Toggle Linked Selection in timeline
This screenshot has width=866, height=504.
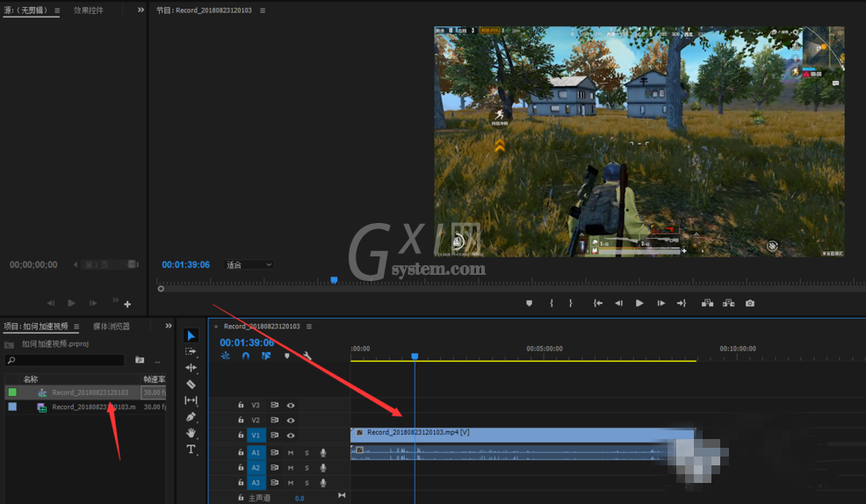pyautogui.click(x=266, y=356)
